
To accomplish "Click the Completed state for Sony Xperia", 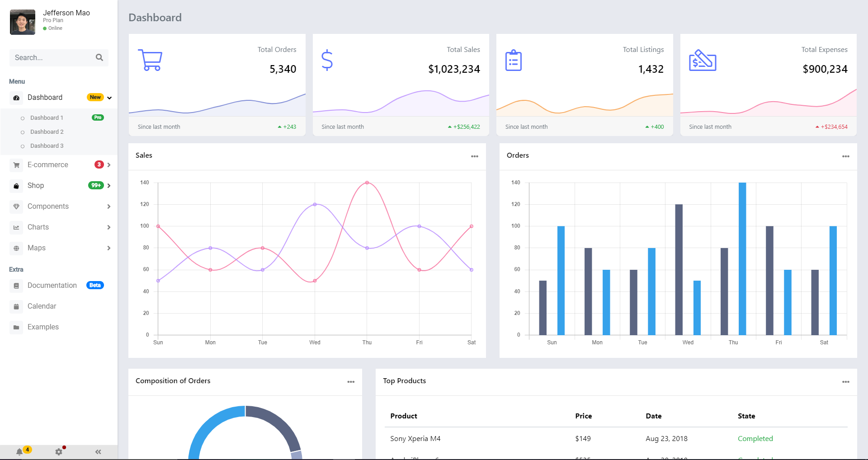I will click(755, 439).
